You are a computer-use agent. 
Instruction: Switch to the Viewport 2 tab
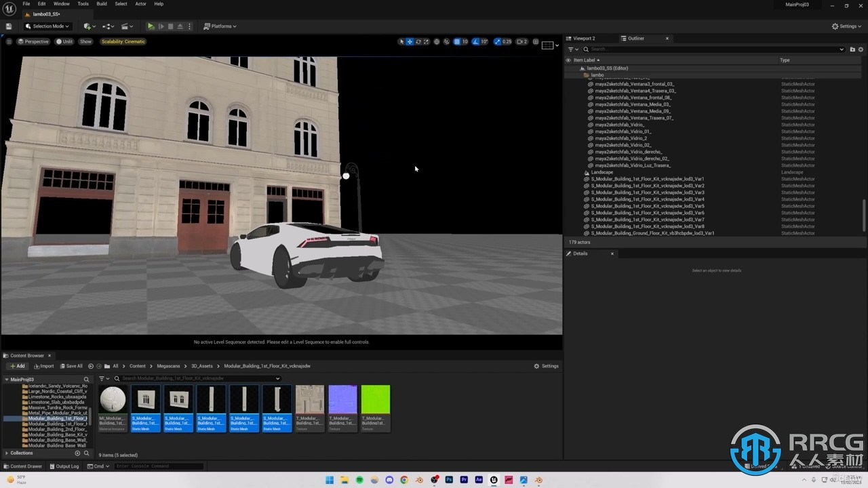583,39
